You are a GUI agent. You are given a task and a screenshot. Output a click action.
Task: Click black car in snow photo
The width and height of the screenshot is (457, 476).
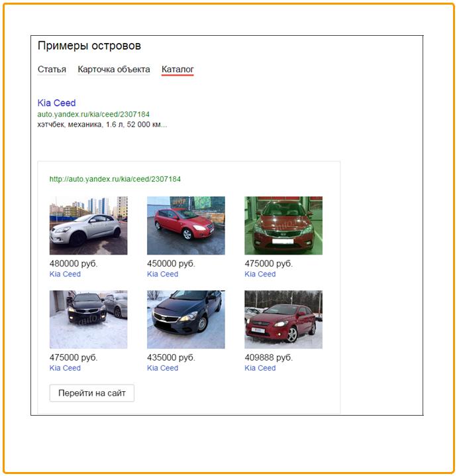(89, 320)
